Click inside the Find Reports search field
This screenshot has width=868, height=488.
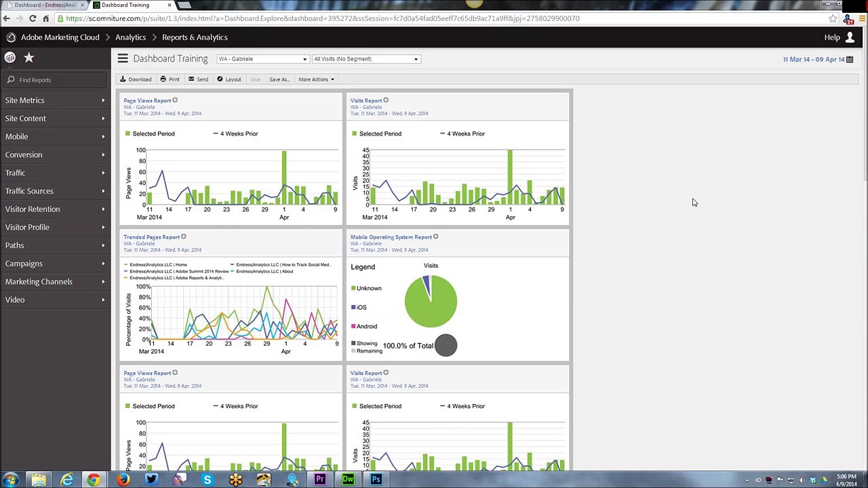(56, 80)
